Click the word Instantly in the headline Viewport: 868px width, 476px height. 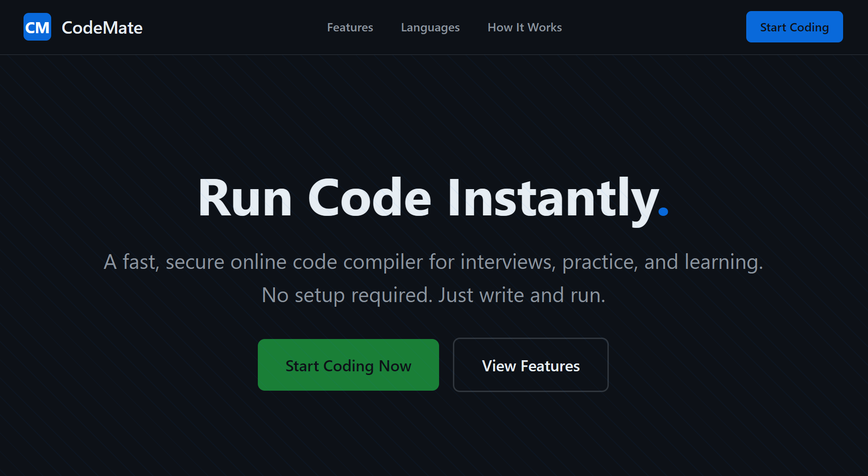pyautogui.click(x=553, y=198)
